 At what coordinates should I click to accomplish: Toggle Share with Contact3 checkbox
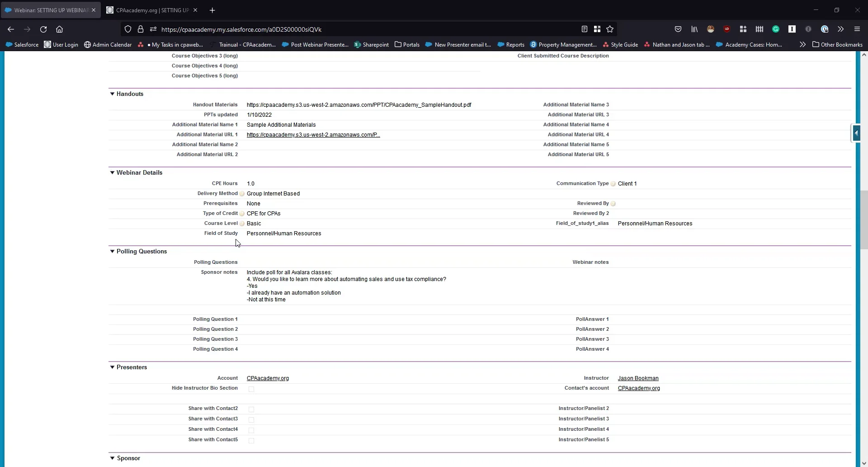(x=251, y=420)
